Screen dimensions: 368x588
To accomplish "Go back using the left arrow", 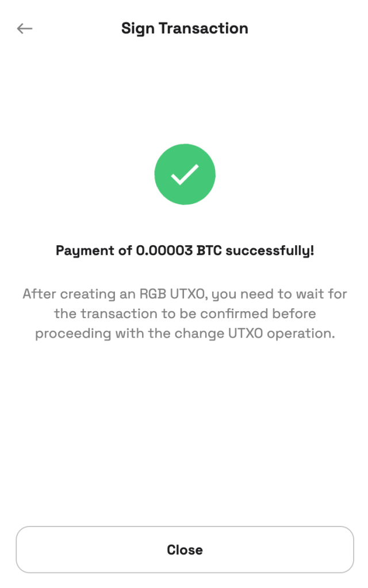I will (25, 29).
